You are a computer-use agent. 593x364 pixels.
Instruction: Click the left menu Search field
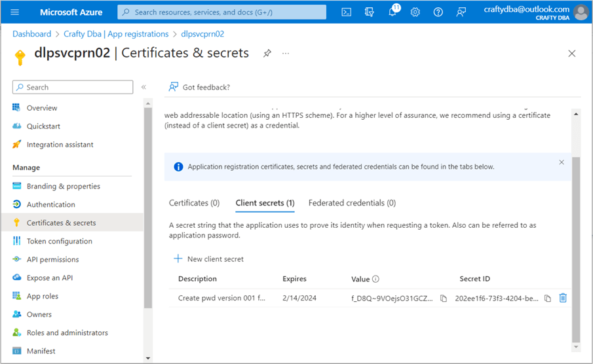(73, 87)
